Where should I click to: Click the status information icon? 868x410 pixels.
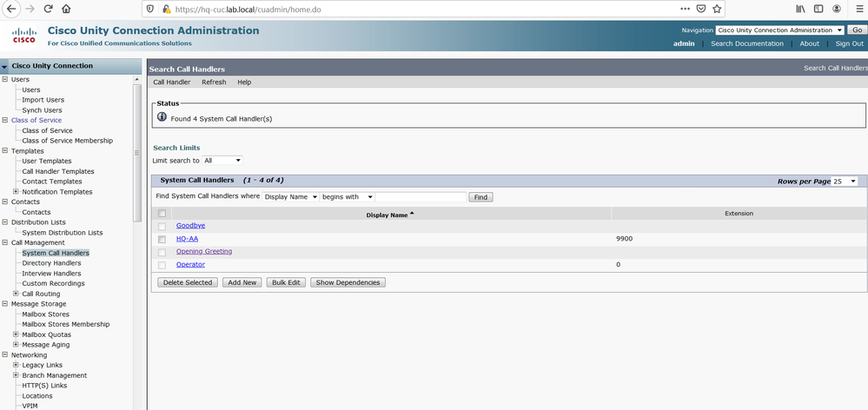pyautogui.click(x=162, y=117)
